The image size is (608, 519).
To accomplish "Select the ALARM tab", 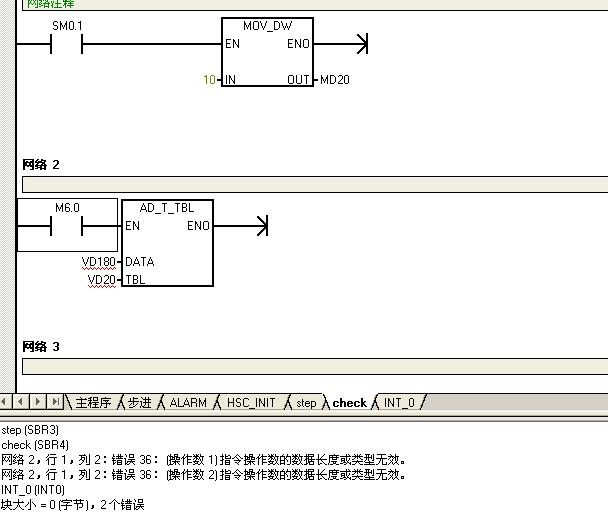I will (x=188, y=403).
